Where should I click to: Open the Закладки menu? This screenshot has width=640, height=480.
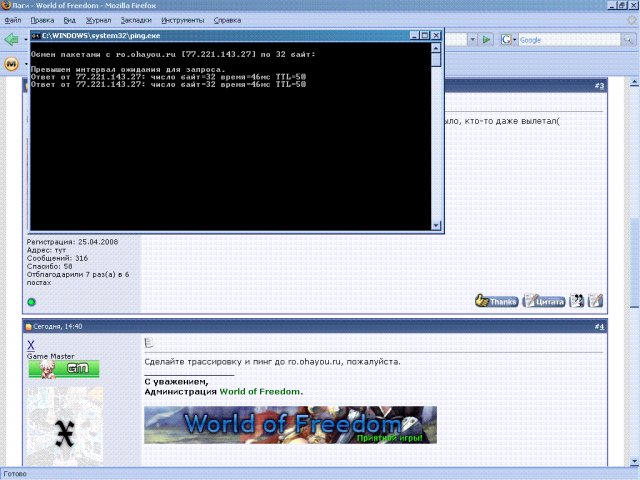(136, 20)
